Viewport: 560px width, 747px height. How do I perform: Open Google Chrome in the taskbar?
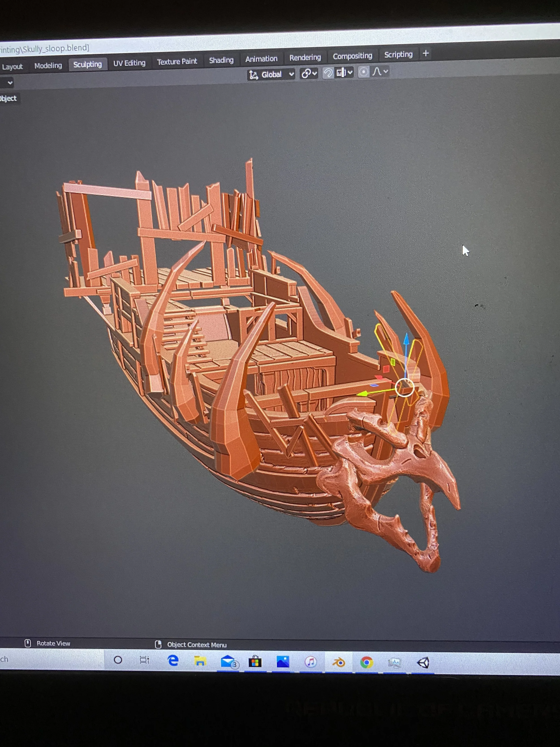367,663
